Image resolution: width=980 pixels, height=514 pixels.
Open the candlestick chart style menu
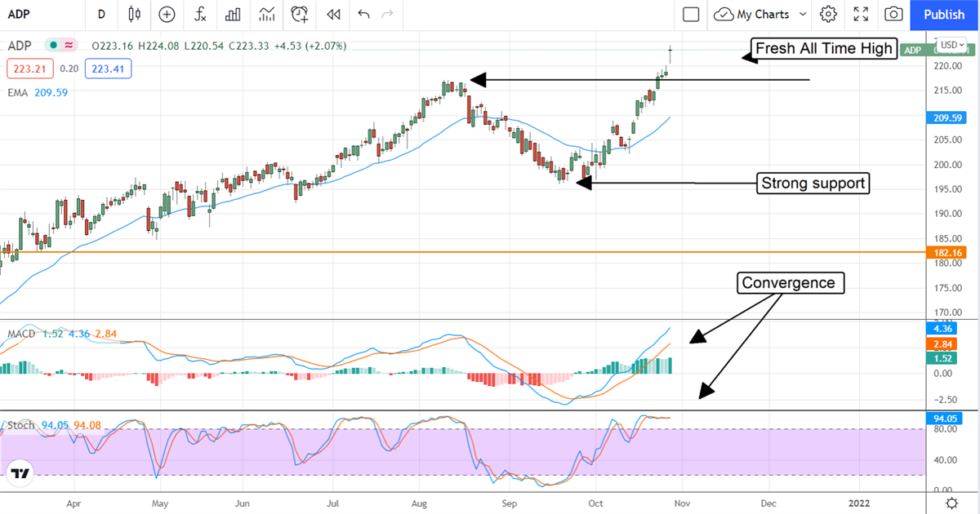(x=135, y=14)
